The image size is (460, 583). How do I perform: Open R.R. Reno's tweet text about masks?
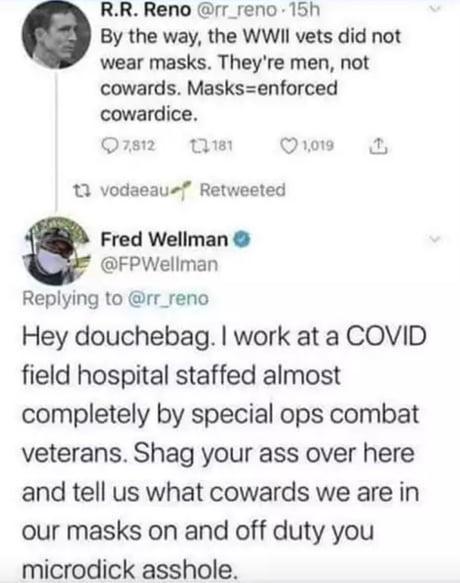pyautogui.click(x=250, y=75)
